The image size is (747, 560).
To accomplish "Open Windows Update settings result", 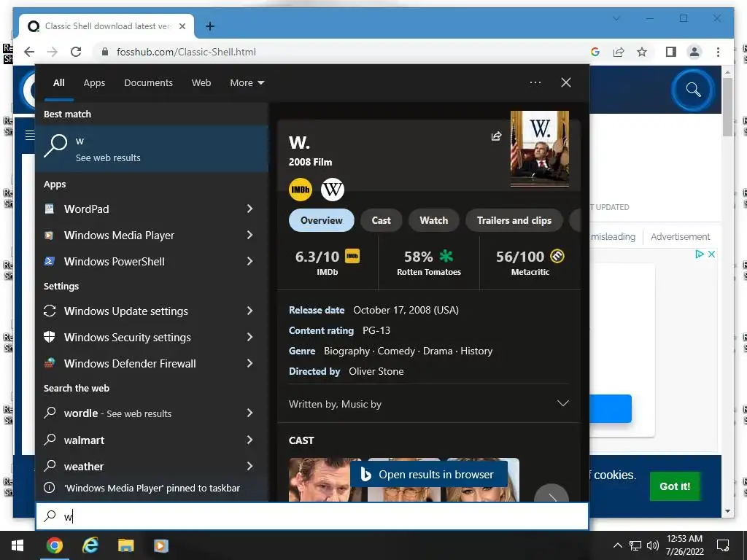I will pos(152,311).
